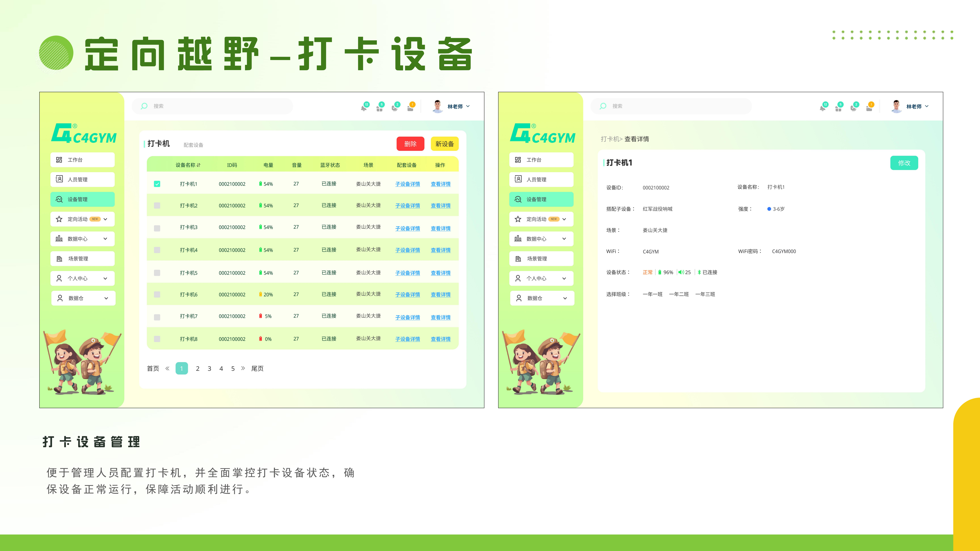
Task: Click teacher avatar in right window
Action: point(896,106)
